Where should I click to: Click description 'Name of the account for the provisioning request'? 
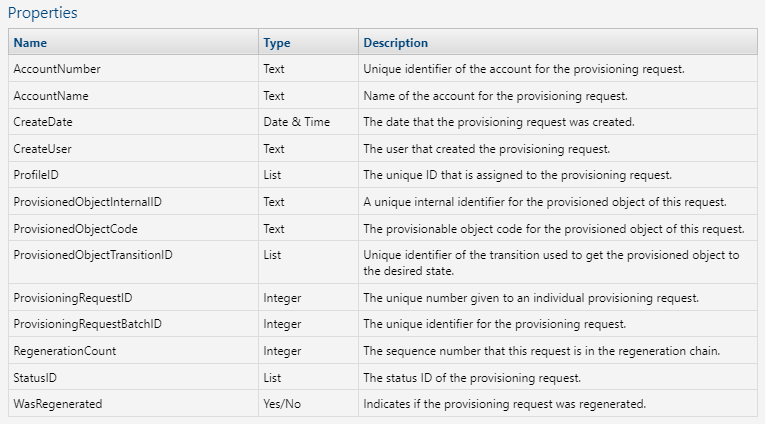[496, 96]
